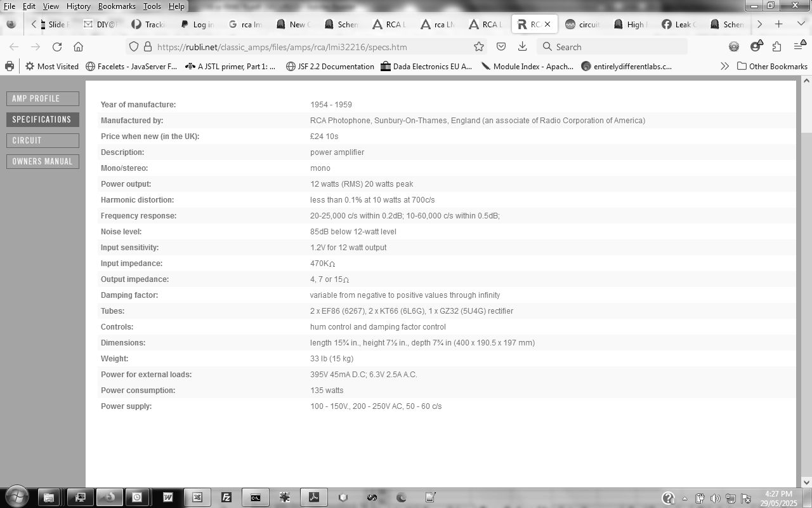The width and height of the screenshot is (812, 508).
Task: Open the Extensions puzzle-piece menu
Action: [776, 46]
